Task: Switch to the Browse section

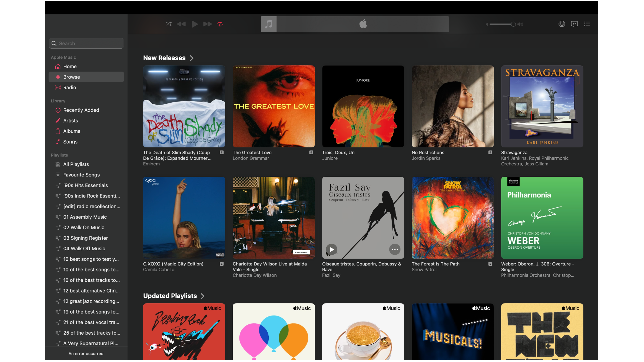Action: [x=71, y=77]
